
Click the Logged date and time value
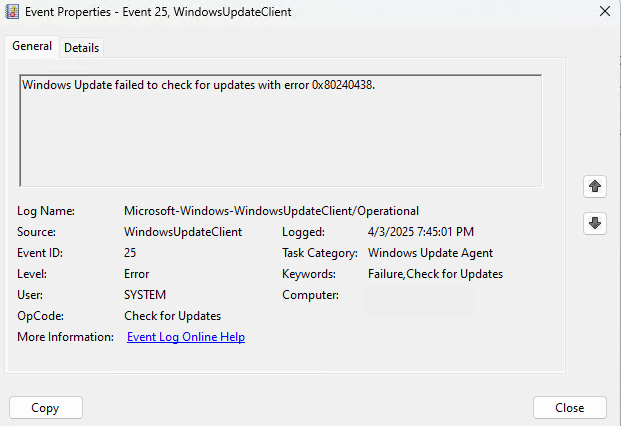coord(421,232)
